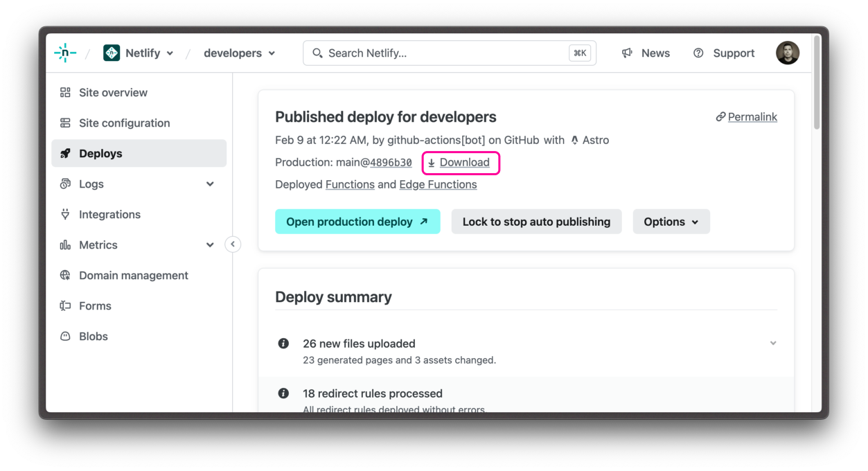Screen dimensions: 868x471
Task: Click Lock to stop auto publishing
Action: 536,222
